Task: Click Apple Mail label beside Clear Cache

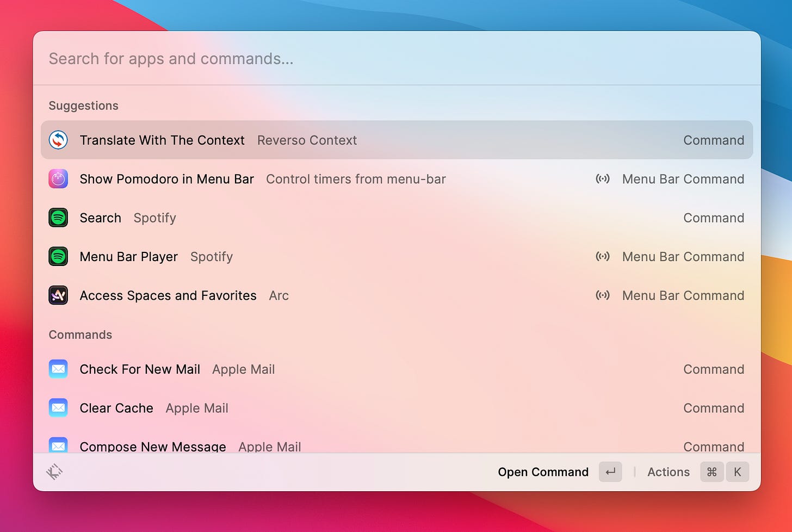Action: 197,409
